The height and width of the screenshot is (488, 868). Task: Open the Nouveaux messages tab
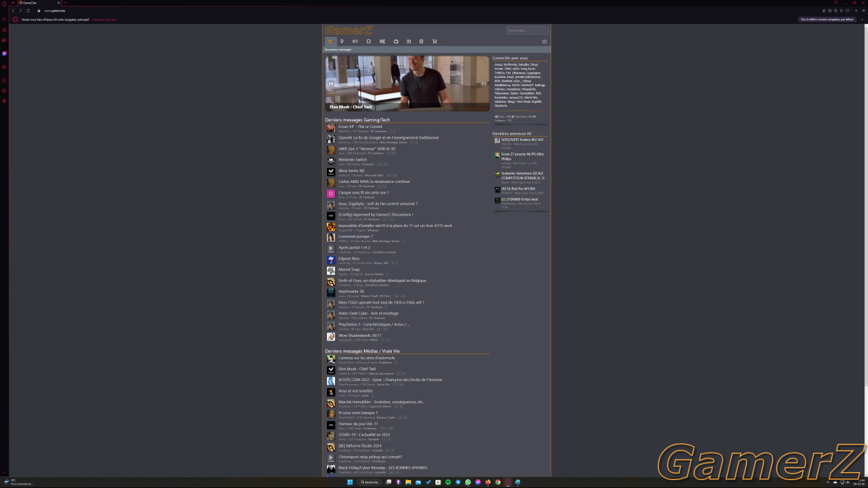click(x=338, y=50)
